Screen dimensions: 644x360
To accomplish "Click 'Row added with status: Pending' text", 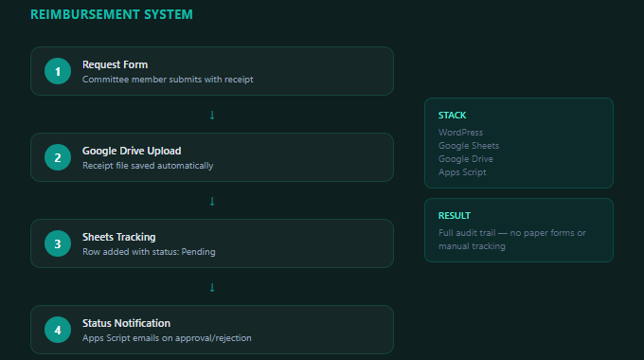I will [149, 252].
